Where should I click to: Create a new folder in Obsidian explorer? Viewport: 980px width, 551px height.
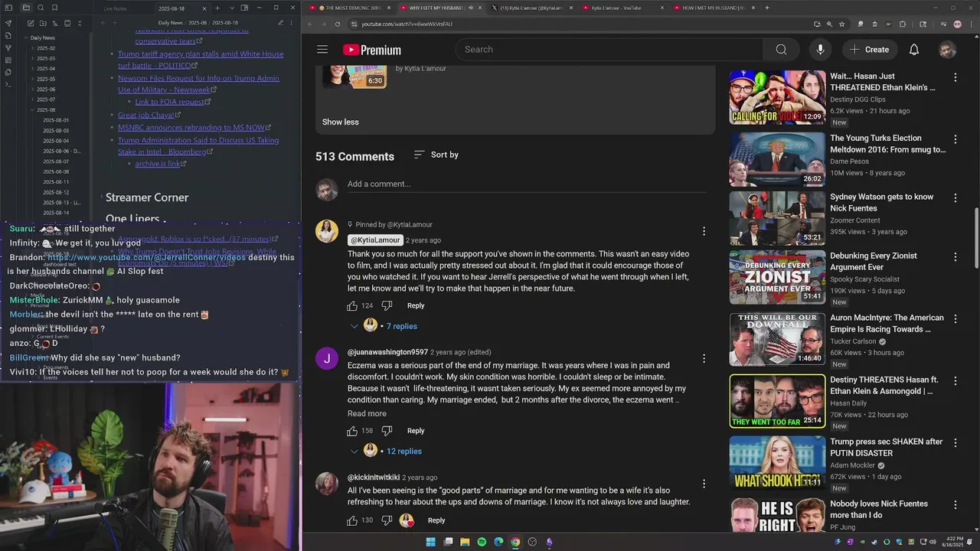pos(43,24)
